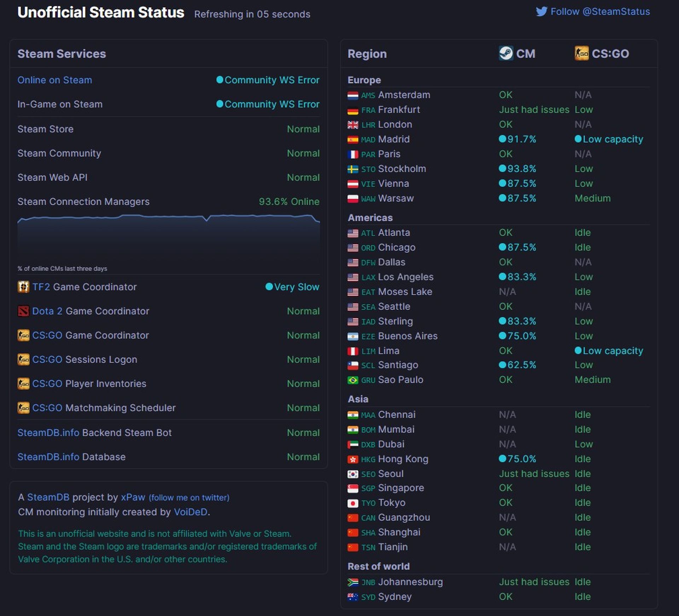Click the Hong Kong flag icon
Image resolution: width=679 pixels, height=616 pixels.
point(353,459)
